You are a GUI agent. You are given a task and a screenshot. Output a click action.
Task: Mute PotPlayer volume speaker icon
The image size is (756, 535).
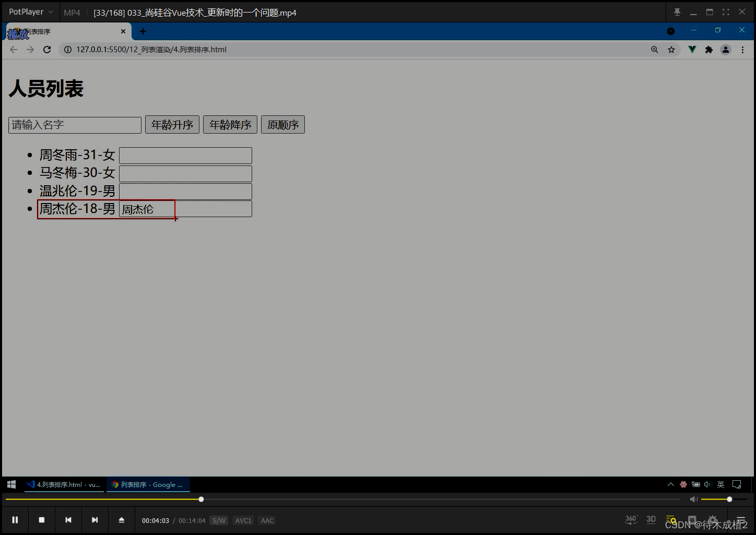(693, 500)
